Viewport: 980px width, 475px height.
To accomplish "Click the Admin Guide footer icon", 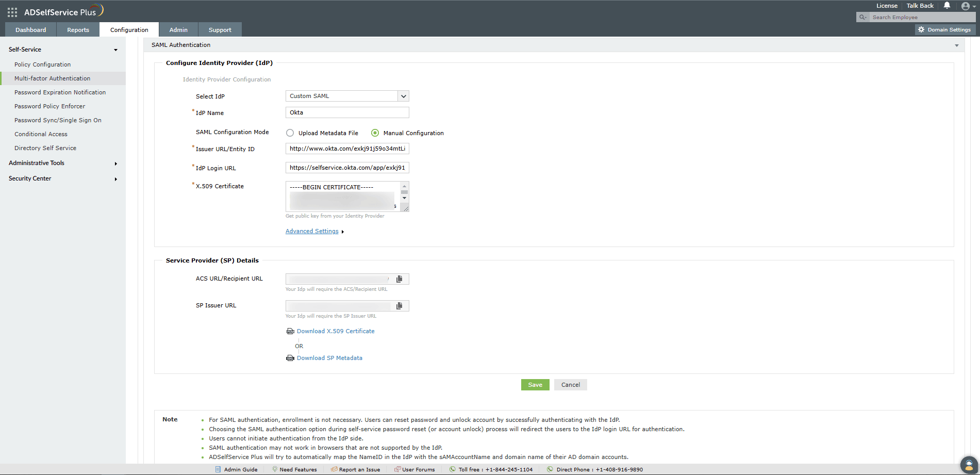I will [218, 469].
